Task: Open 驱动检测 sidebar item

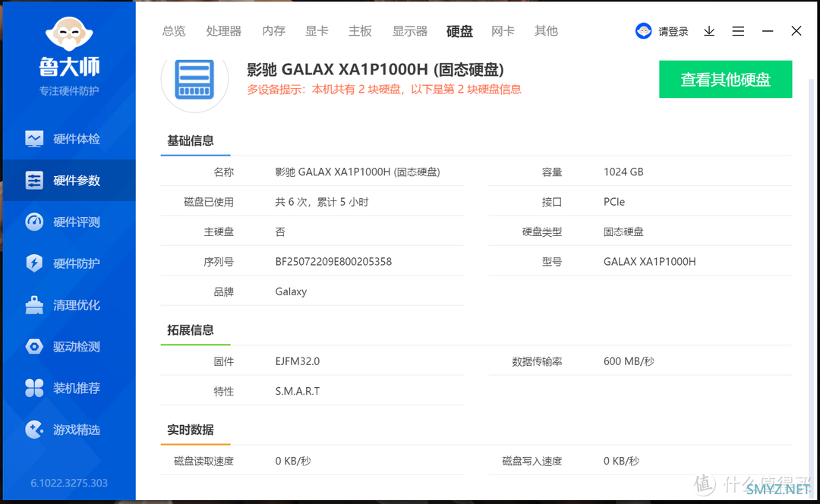Action: point(69,346)
